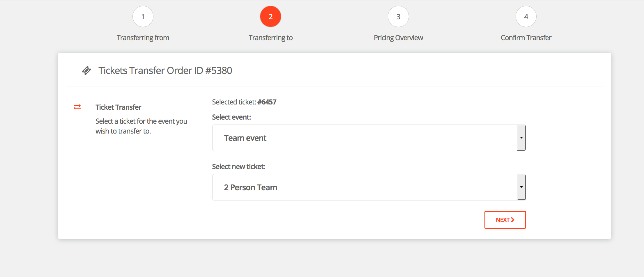Click the "Ticket Transfer" section heading
This screenshot has height=277, width=644.
point(118,107)
